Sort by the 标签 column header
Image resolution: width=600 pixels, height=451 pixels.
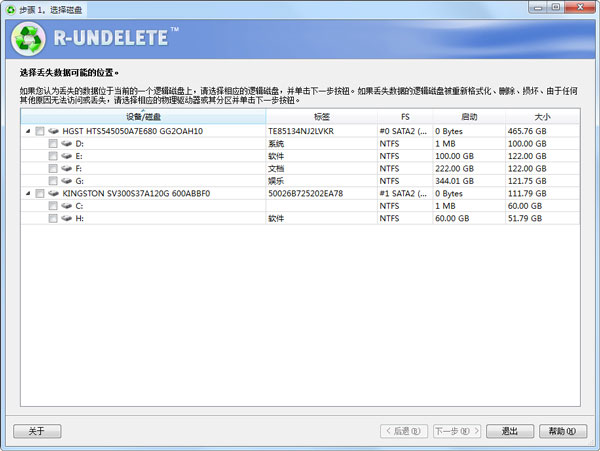(x=321, y=117)
